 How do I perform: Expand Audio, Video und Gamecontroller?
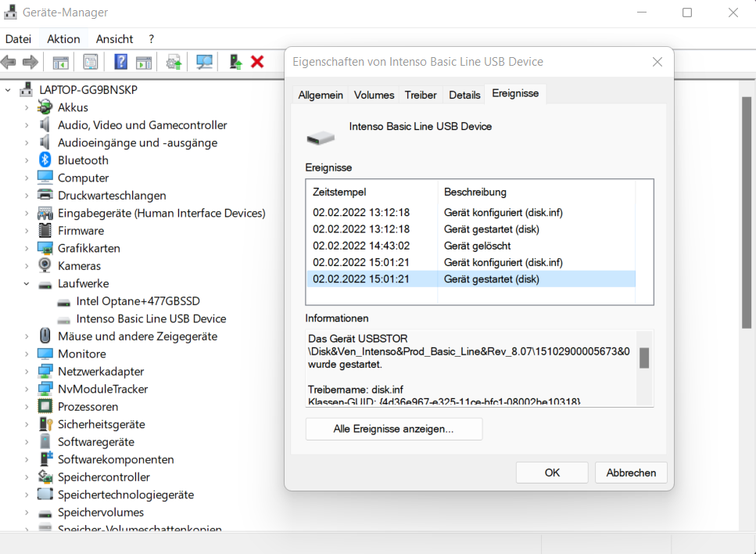click(x=27, y=125)
